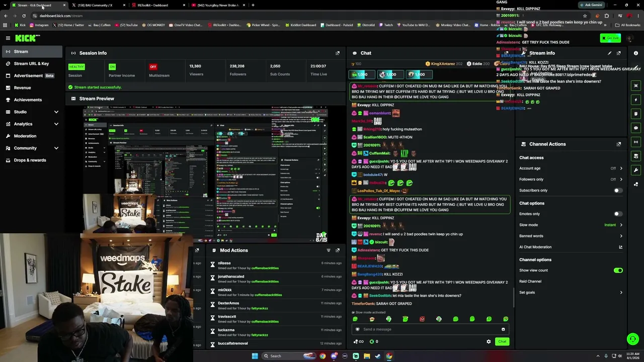Viewport: 644px width, 362px height.
Task: Reload the page in Chrome
Action: (24, 16)
